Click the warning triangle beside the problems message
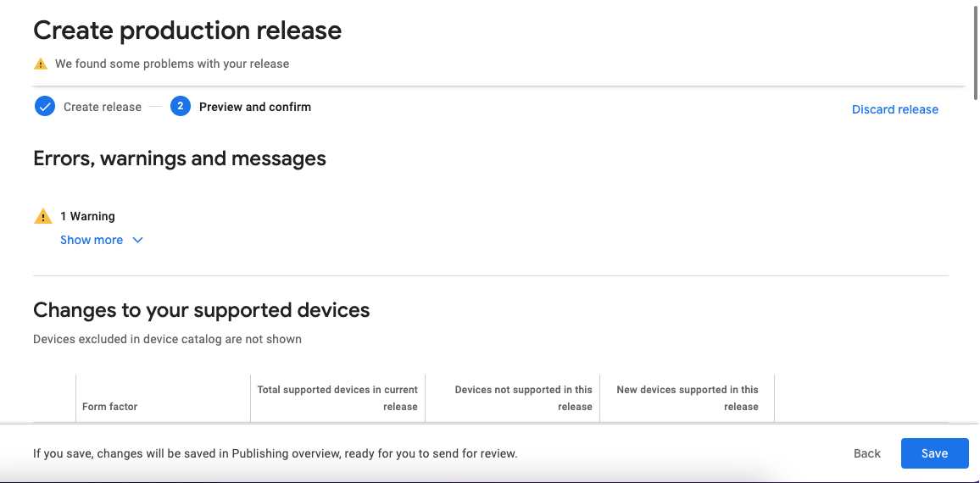Viewport: 980px width, 483px height. [40, 64]
